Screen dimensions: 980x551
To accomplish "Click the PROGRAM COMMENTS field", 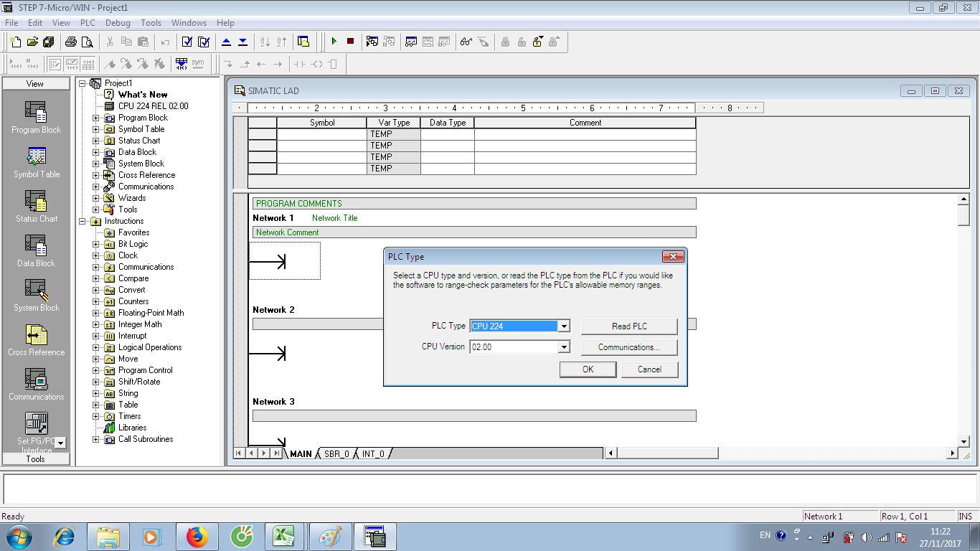I will (474, 204).
